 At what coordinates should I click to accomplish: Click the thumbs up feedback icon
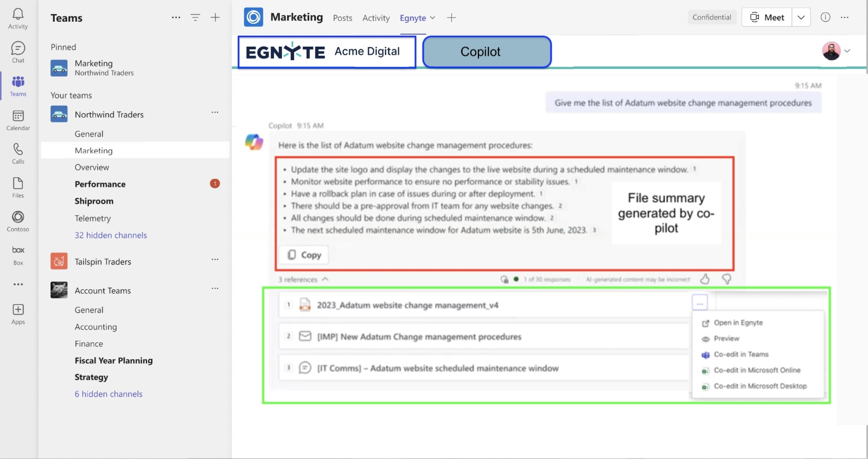pyautogui.click(x=705, y=279)
